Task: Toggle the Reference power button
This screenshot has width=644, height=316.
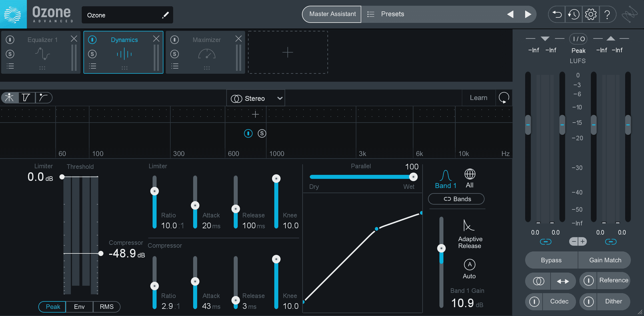Action: click(589, 281)
